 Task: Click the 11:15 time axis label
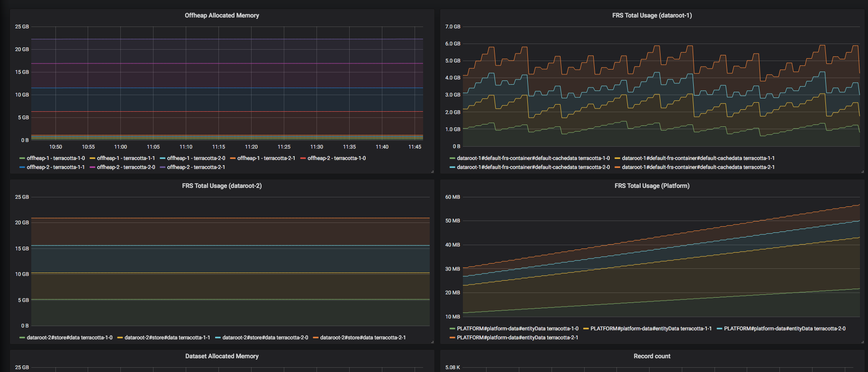[218, 147]
